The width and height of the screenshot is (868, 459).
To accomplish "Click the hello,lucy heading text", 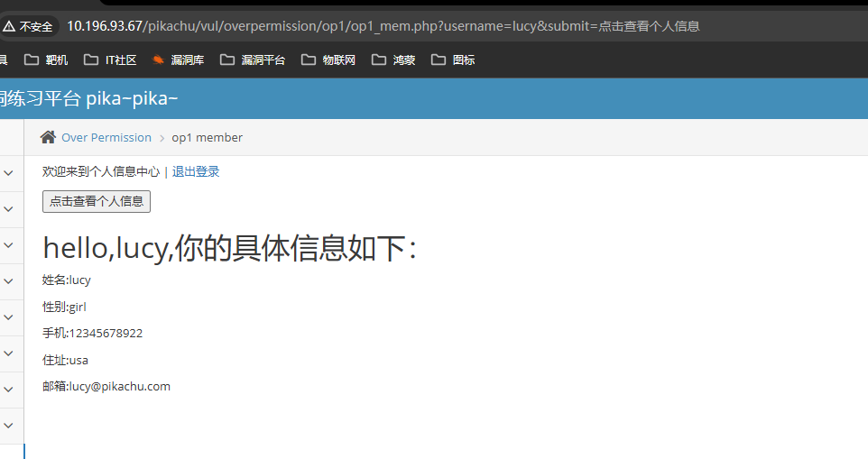I will pyautogui.click(x=229, y=248).
